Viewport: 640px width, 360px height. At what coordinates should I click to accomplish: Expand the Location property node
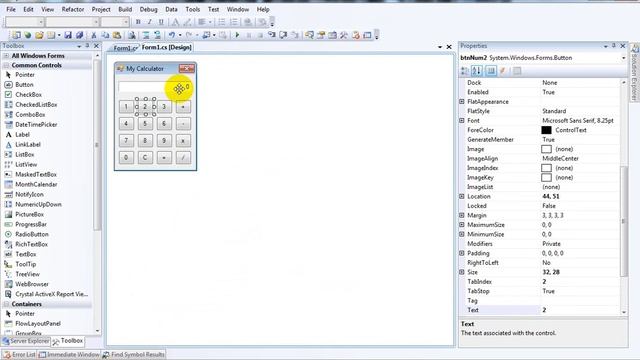(x=462, y=196)
